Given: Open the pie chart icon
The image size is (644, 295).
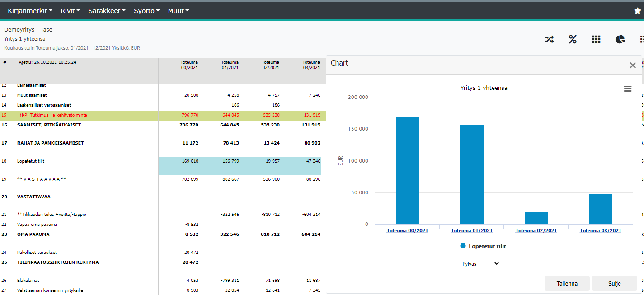Looking at the screenshot, I should 620,39.
